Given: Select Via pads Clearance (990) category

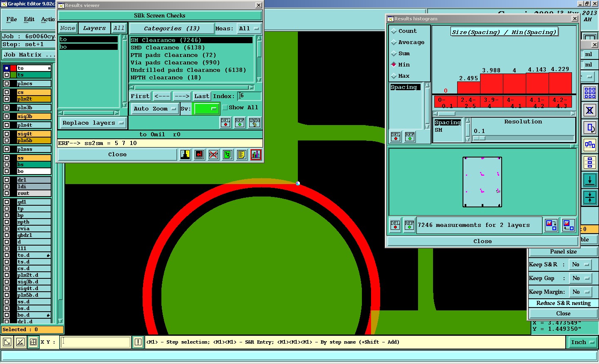Looking at the screenshot, I should 175,63.
